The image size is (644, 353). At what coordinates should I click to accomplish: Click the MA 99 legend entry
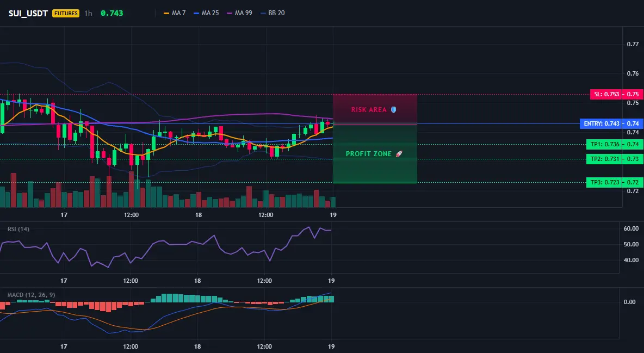[x=239, y=13]
